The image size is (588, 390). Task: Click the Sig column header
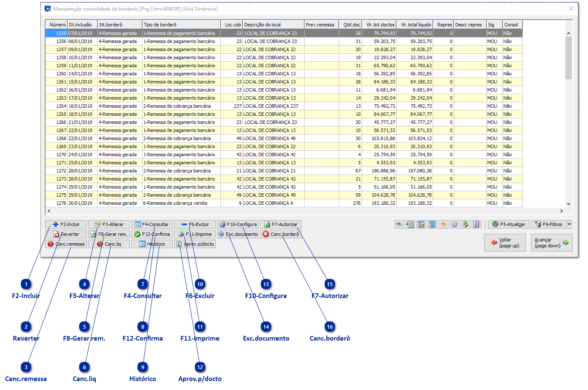(x=495, y=25)
